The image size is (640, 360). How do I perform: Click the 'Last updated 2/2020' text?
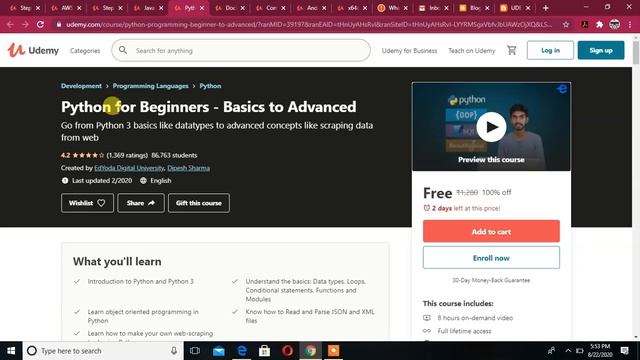(102, 180)
